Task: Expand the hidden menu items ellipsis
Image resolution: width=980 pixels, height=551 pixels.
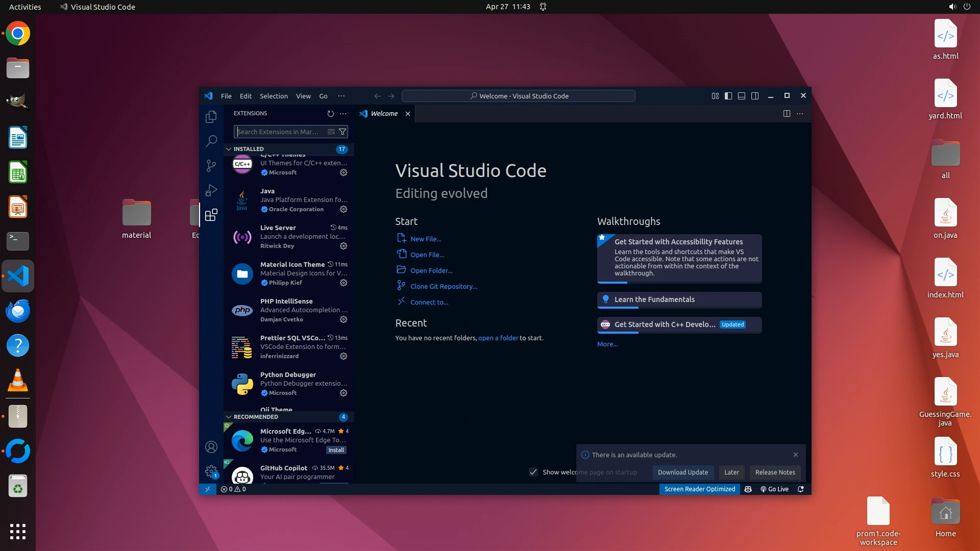Action: 341,96
